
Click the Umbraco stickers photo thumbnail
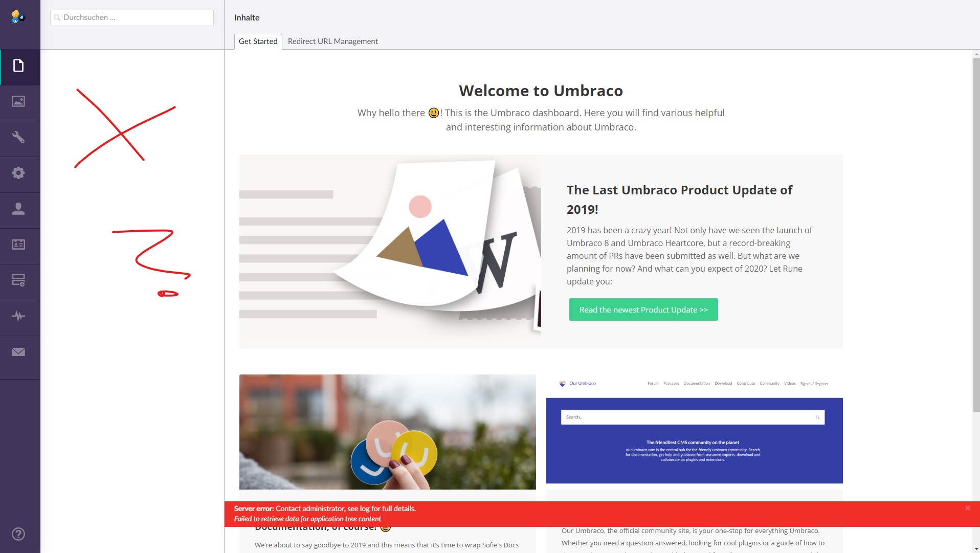pos(388,432)
